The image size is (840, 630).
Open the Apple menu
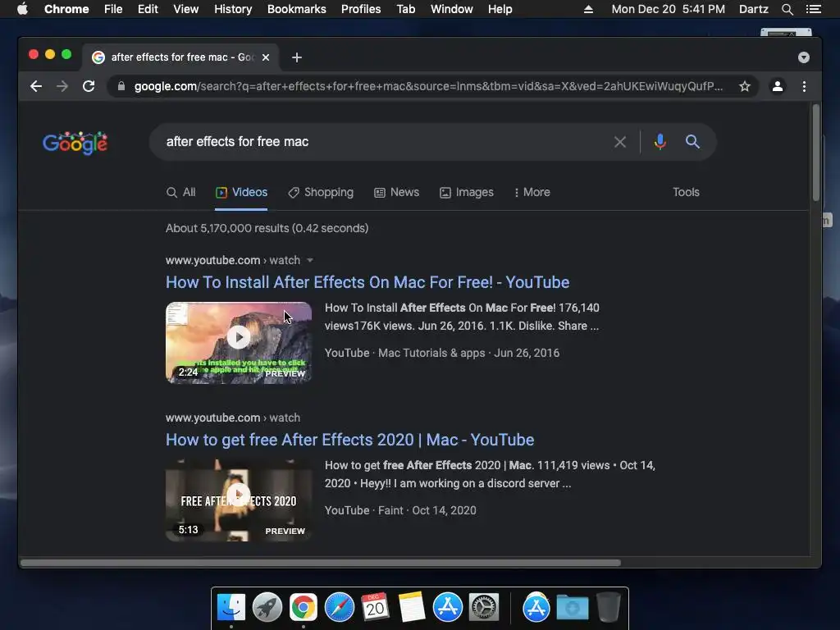point(22,9)
